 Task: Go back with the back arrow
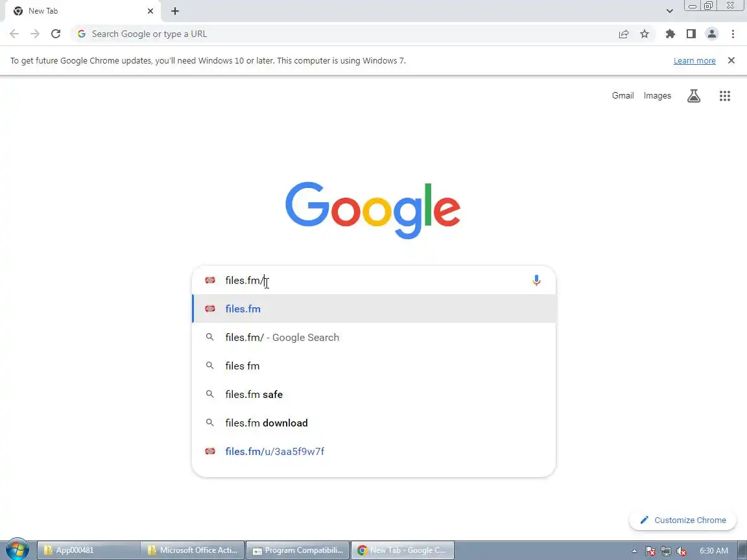click(x=14, y=34)
